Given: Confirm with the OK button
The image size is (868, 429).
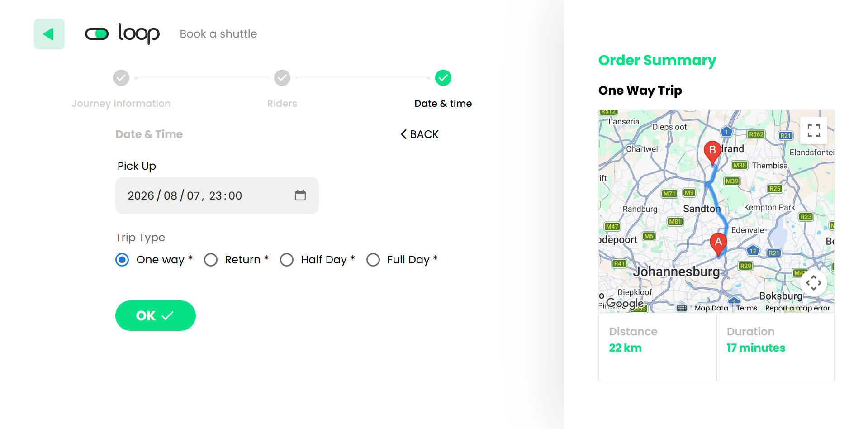Looking at the screenshot, I should (156, 315).
